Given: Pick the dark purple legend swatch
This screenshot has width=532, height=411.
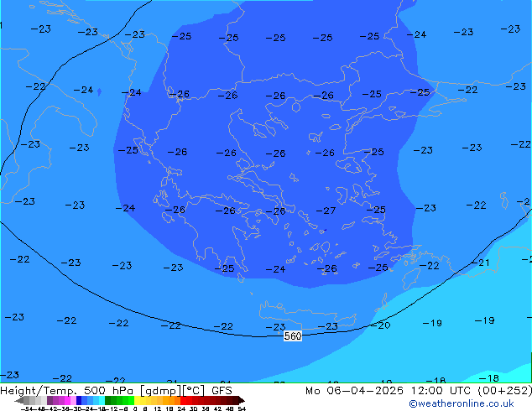Looking at the screenshot, I should click(50, 400).
